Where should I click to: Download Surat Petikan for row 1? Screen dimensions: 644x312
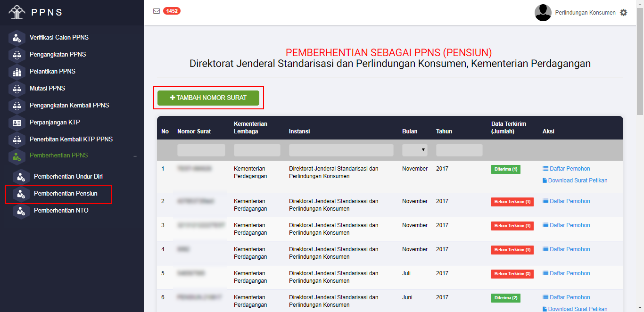pos(577,181)
